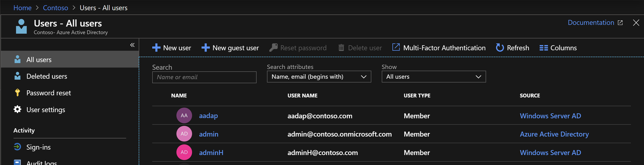This screenshot has height=165, width=644.
Task: Go to Home in breadcrumb
Action: [23, 7]
